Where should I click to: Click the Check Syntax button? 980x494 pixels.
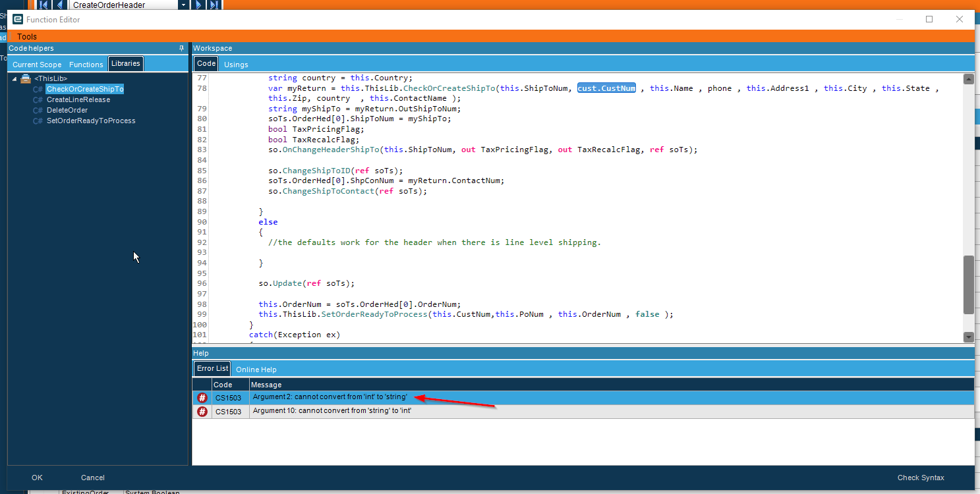click(x=921, y=478)
